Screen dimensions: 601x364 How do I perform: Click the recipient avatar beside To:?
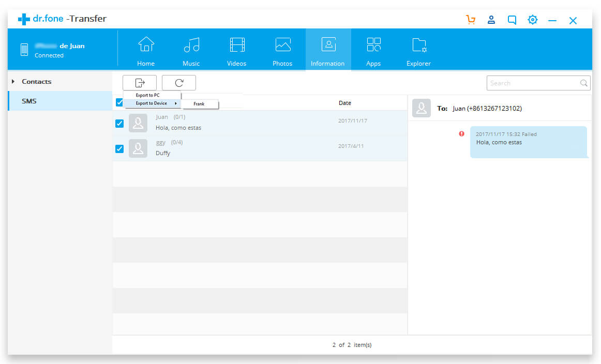click(x=421, y=108)
